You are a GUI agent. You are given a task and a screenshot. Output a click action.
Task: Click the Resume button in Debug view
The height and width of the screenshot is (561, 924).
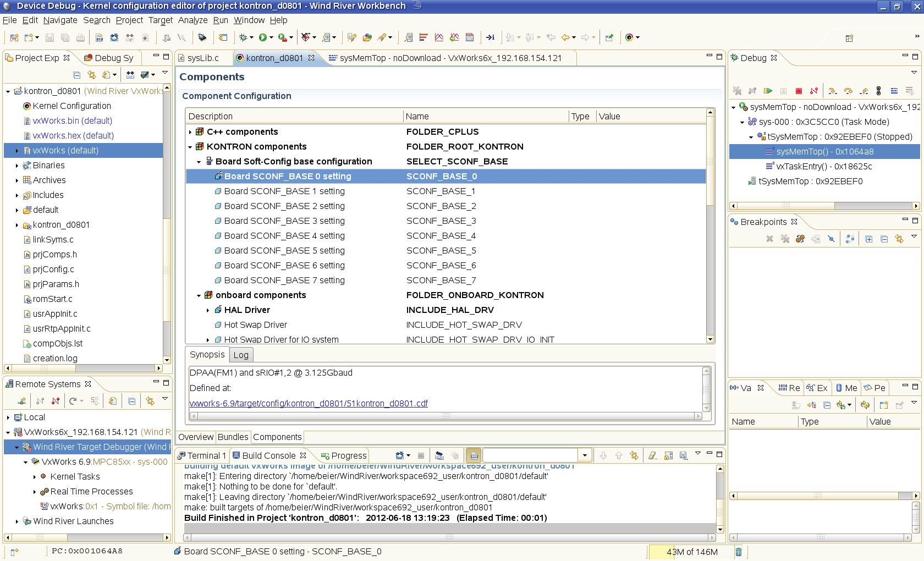click(768, 91)
